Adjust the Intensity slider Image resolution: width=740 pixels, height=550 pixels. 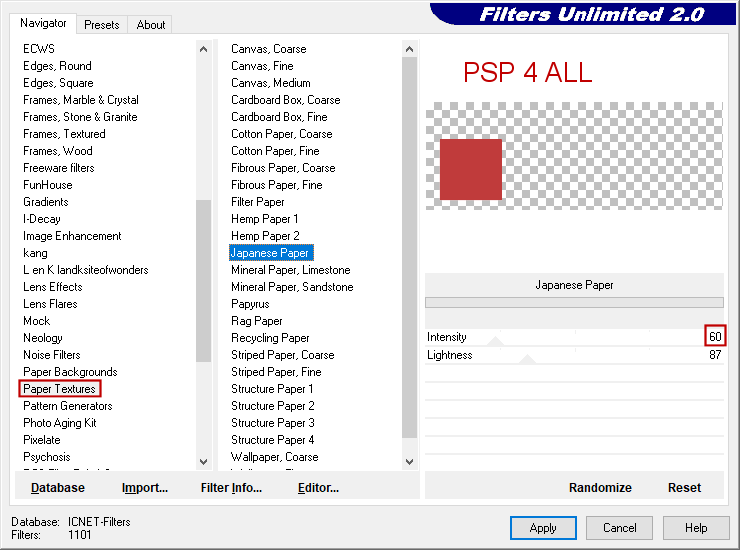click(575, 338)
